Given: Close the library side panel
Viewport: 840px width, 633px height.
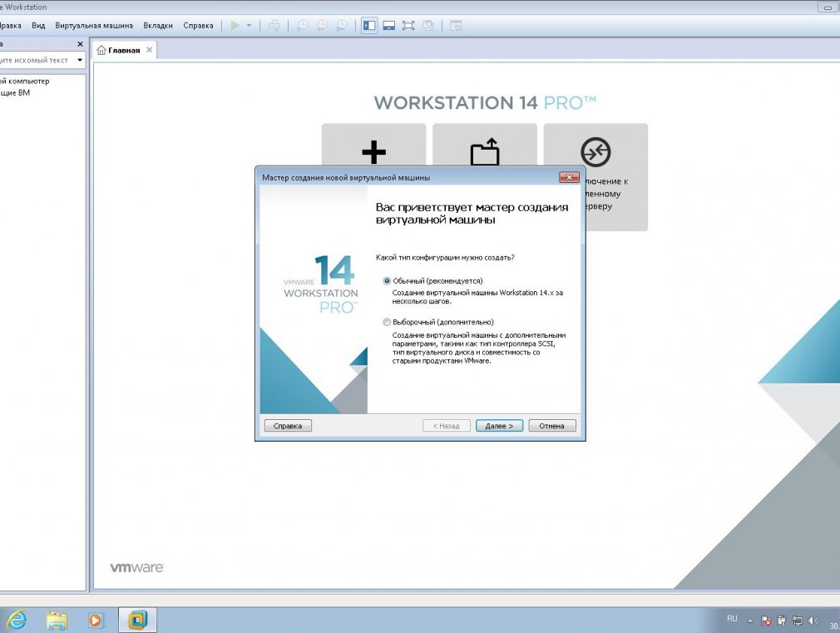Looking at the screenshot, I should [x=81, y=44].
